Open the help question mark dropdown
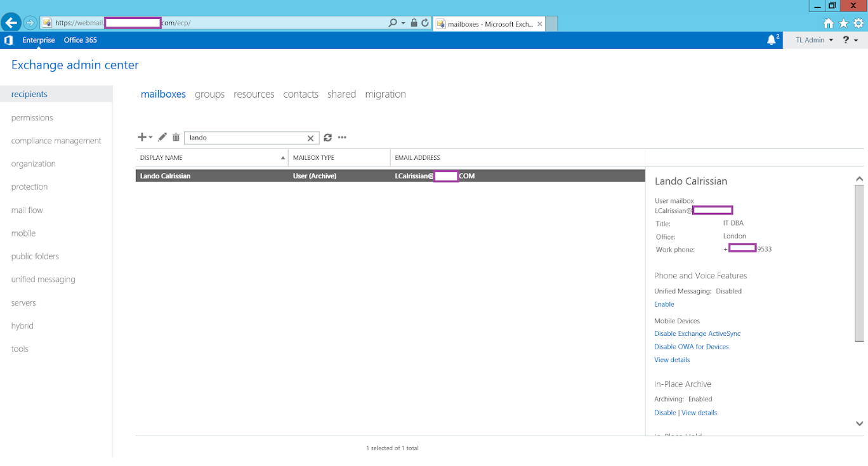The image size is (868, 466). tap(850, 40)
